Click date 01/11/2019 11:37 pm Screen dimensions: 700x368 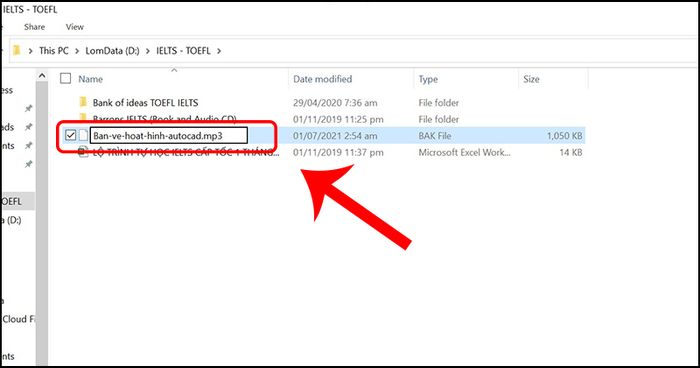[338, 152]
